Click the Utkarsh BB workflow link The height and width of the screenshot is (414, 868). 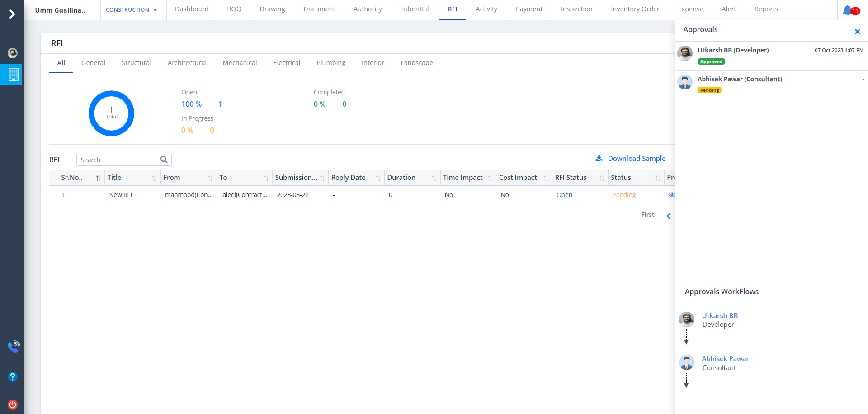point(719,315)
